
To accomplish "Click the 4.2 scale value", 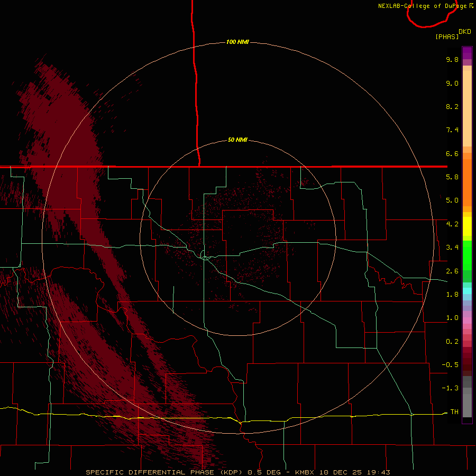I will [x=452, y=224].
